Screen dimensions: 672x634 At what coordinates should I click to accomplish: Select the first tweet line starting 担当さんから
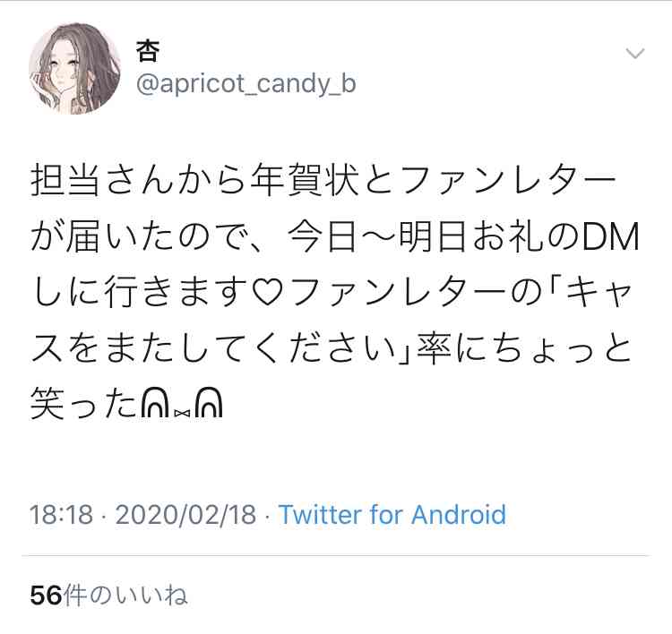[323, 180]
